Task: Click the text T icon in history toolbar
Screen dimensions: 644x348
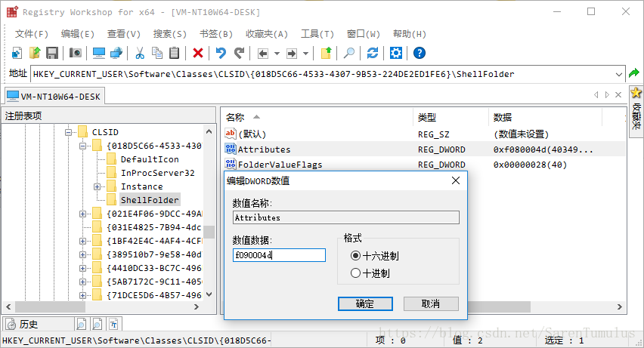Action: coord(114,325)
